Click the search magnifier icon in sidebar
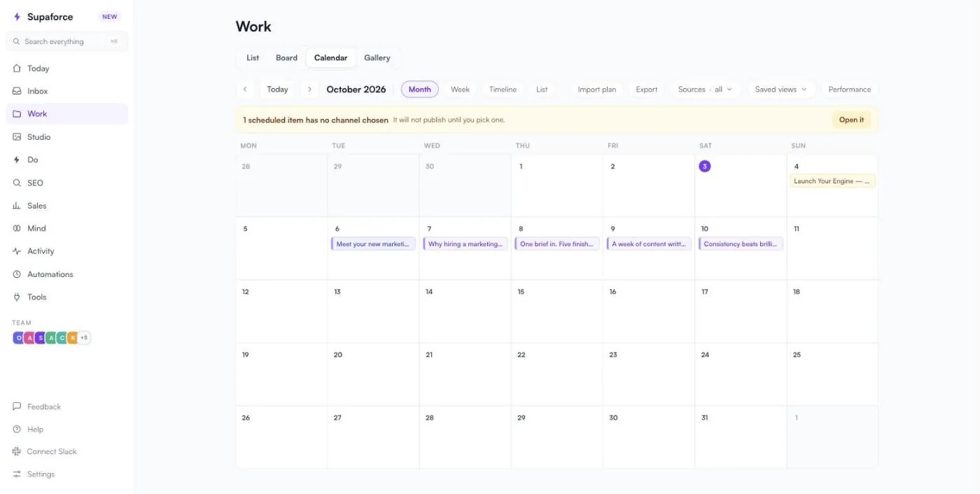980x494 pixels. point(17,41)
